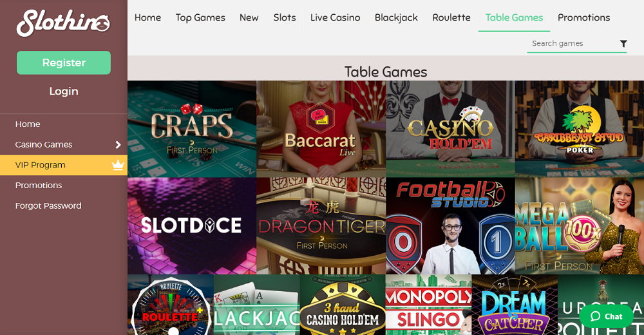Screen dimensions: 644x335
Task: Open the Chat bubble button
Action: [x=606, y=316]
